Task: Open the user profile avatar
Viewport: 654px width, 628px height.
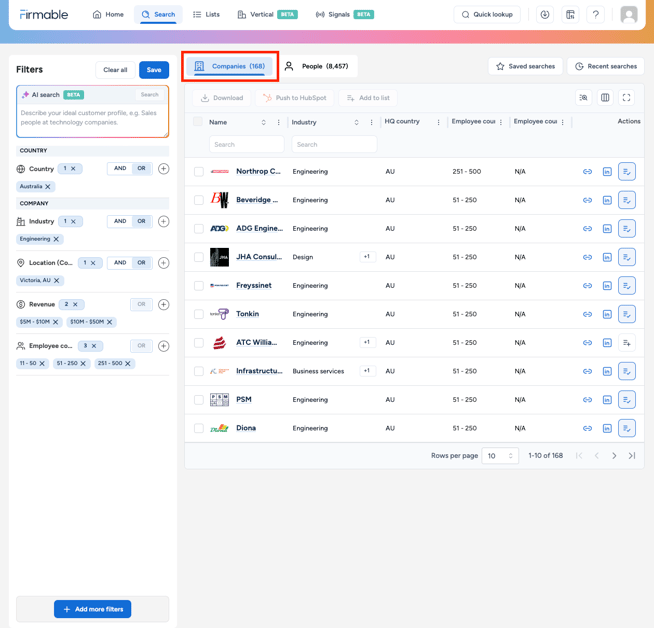Action: click(x=629, y=15)
